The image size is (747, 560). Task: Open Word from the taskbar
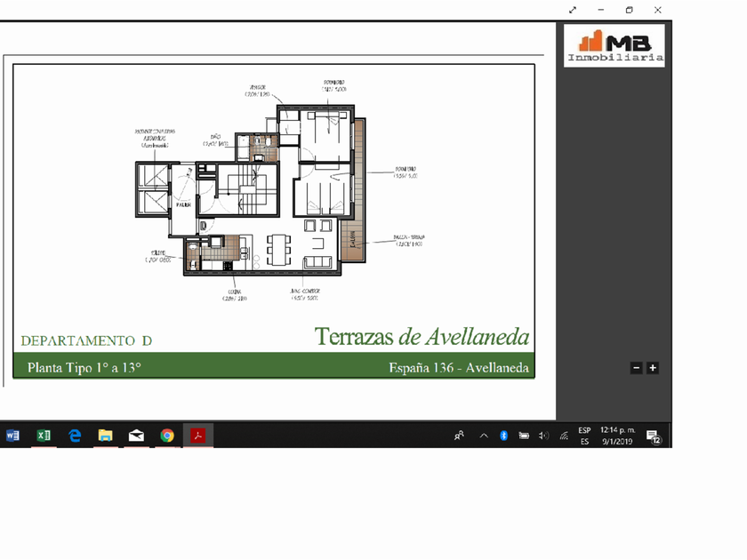point(12,436)
